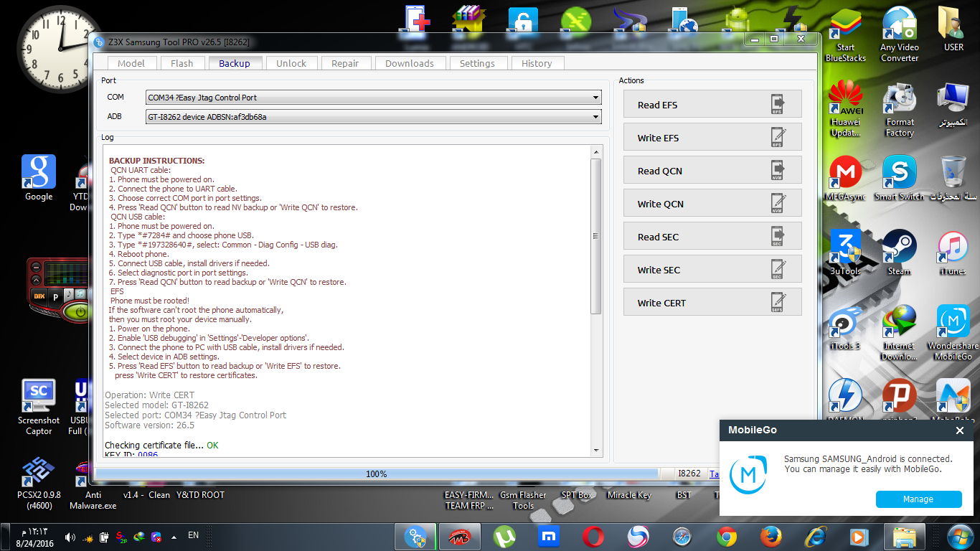Viewport: 980px width, 551px height.
Task: Open Safari compass icon in taskbar
Action: 682,537
